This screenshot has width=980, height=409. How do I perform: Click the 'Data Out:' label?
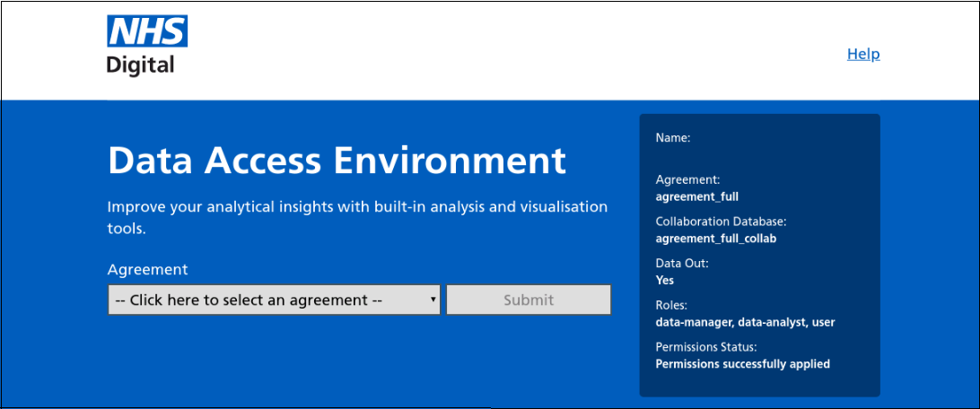coord(682,263)
